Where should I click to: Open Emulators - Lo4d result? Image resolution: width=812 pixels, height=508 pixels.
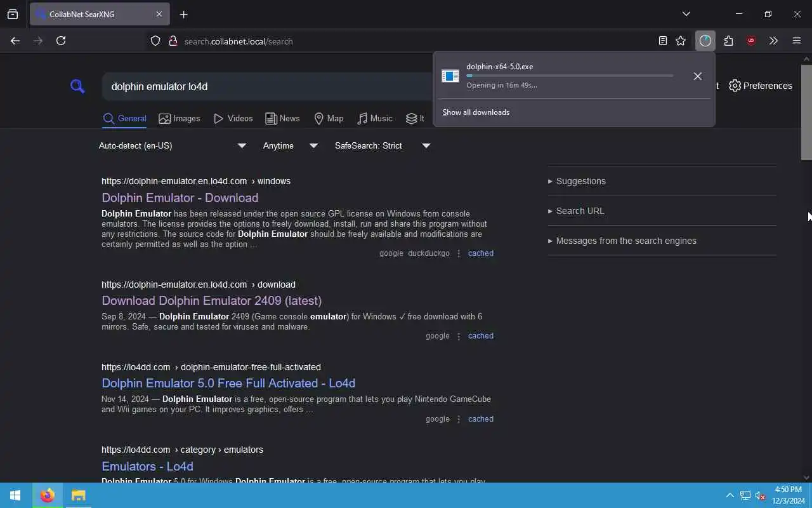click(147, 466)
